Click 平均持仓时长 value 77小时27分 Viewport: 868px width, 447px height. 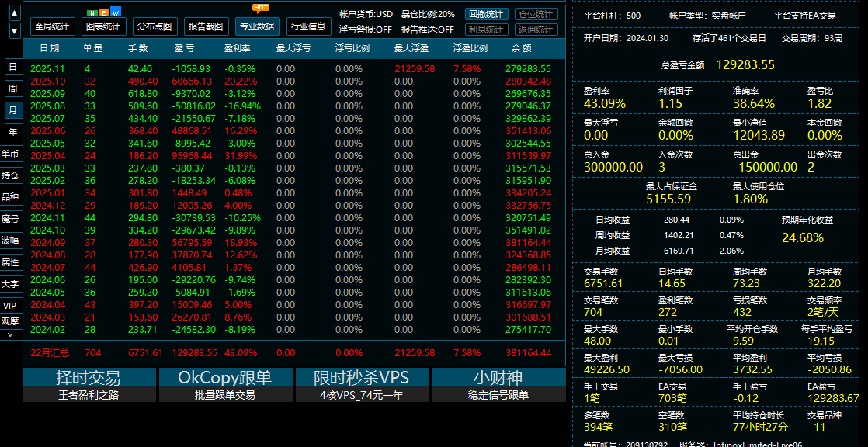pos(761,427)
